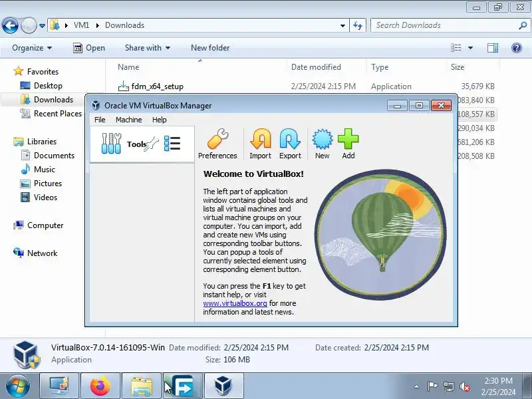Select Downloads in Favorites

click(53, 99)
